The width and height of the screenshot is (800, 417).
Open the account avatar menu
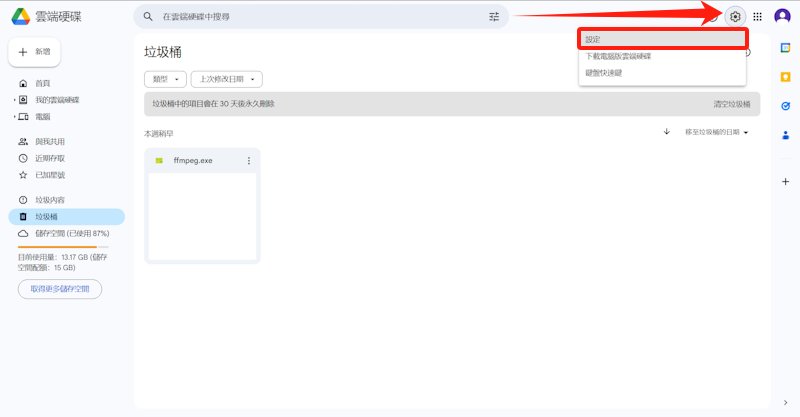(x=782, y=16)
